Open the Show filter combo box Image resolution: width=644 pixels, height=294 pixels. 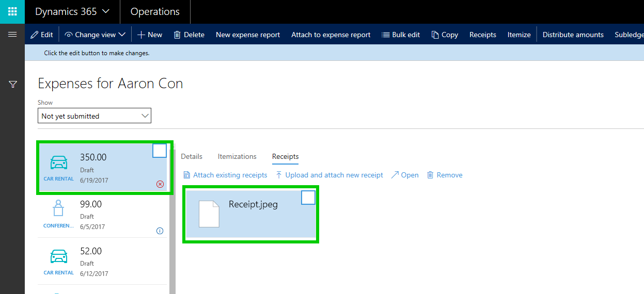tap(95, 116)
